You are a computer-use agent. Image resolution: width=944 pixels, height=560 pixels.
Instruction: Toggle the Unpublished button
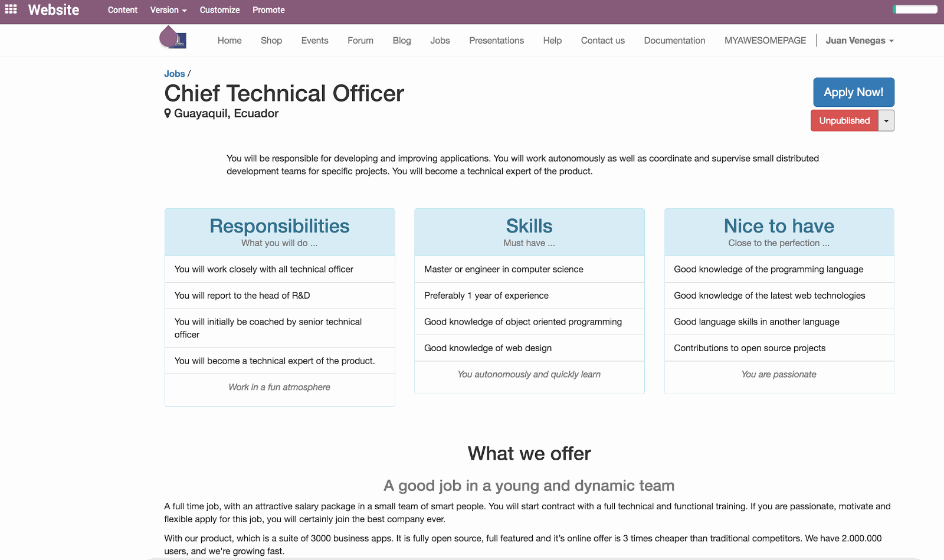(844, 120)
